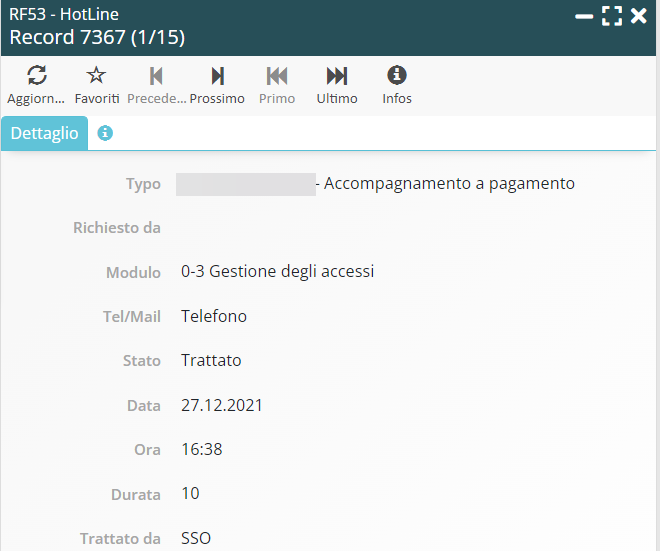The image size is (660, 551).
Task: Maximize the HotLine record window
Action: click(612, 16)
